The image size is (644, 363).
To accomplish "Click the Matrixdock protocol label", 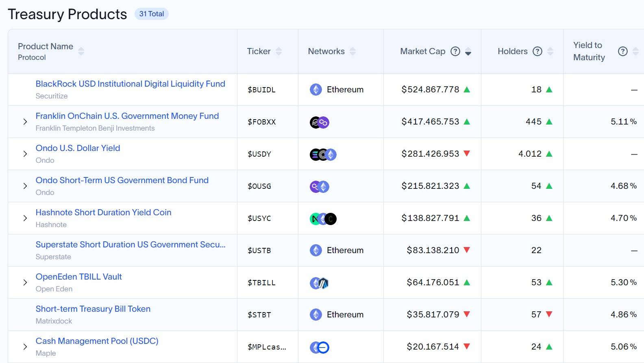I will click(54, 321).
